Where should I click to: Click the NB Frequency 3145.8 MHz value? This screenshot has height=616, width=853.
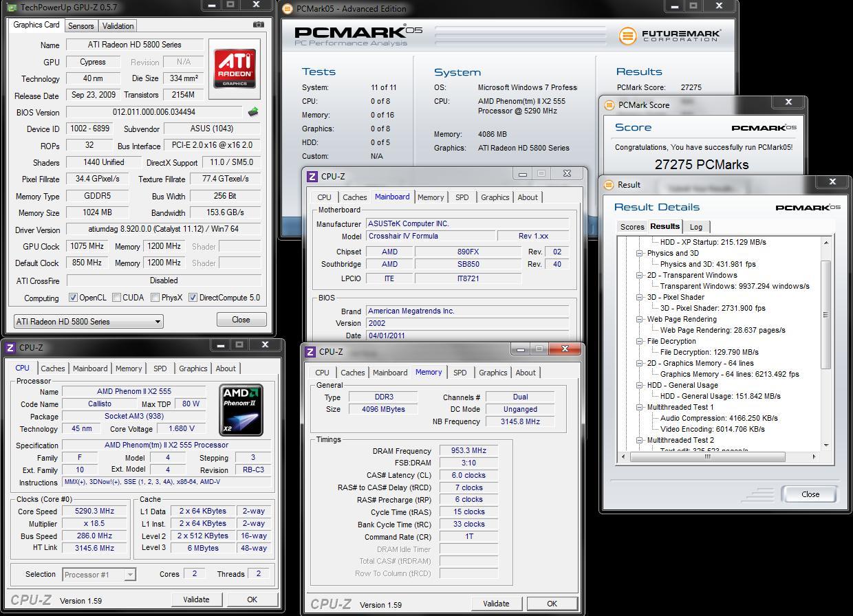click(x=520, y=421)
